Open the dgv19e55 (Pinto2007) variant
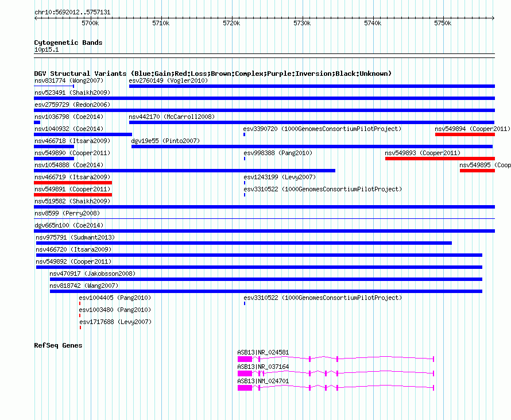The width and height of the screenshot is (511, 420). 312,147
